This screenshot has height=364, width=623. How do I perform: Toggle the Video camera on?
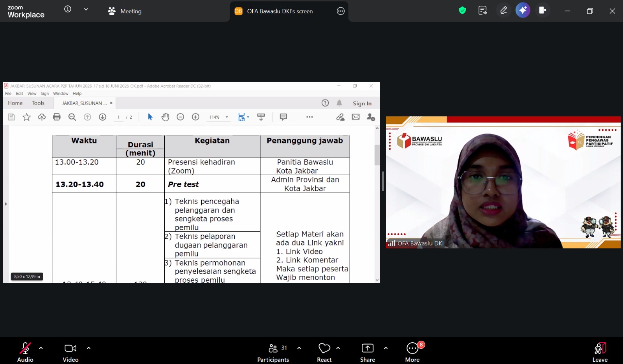point(70,352)
